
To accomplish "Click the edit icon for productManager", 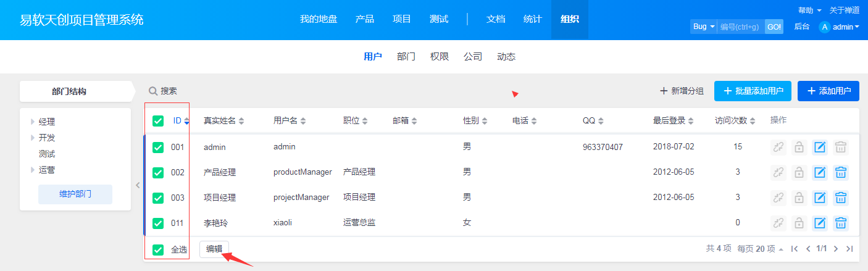I will (820, 172).
